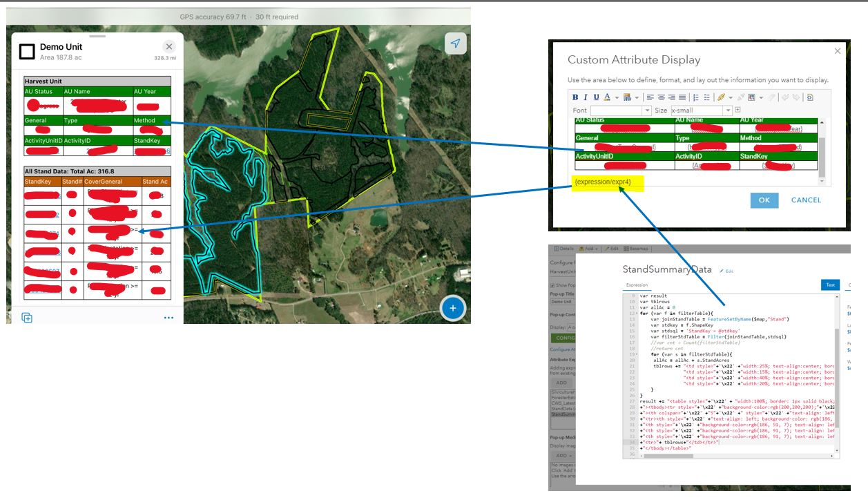Open the numbered list tool
Viewport: 868px width, 500px height.
click(x=696, y=97)
